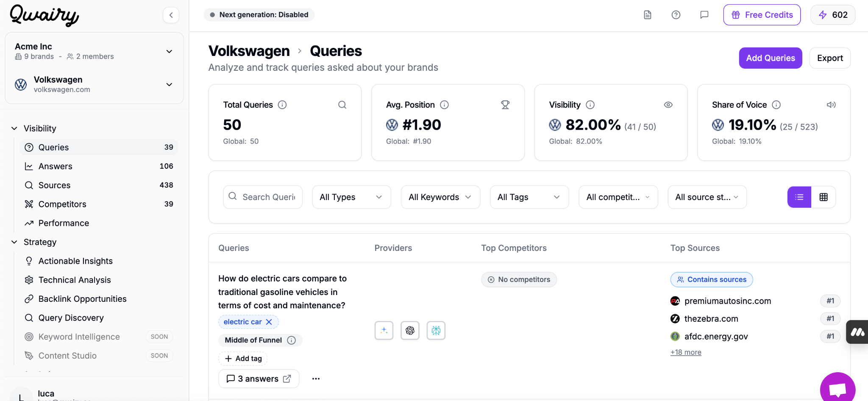Click the Queries column header

[234, 248]
